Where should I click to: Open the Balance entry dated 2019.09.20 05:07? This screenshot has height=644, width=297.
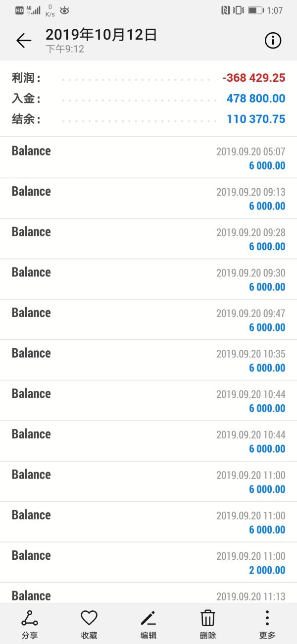click(x=148, y=158)
